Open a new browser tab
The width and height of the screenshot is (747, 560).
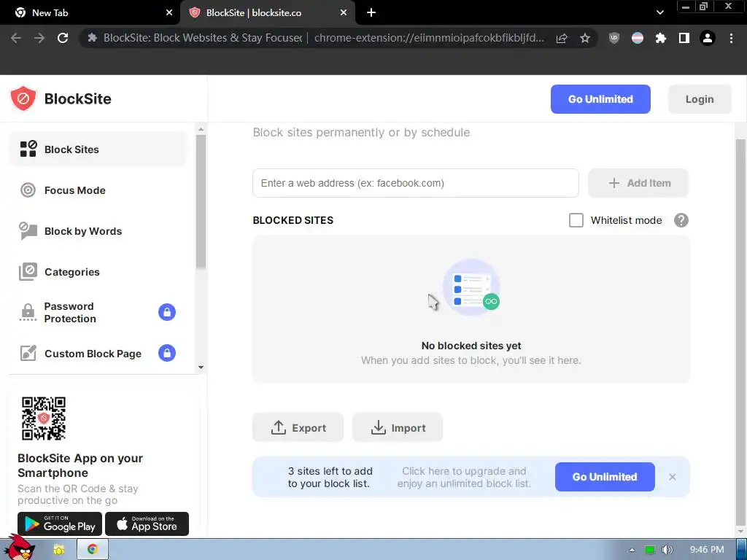[x=371, y=13]
